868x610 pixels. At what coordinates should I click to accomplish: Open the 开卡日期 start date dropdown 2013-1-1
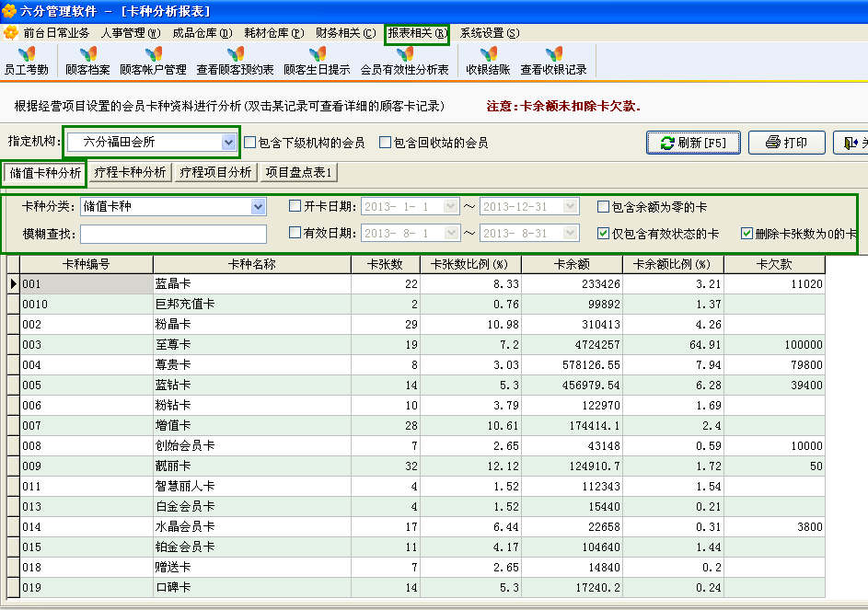[451, 207]
